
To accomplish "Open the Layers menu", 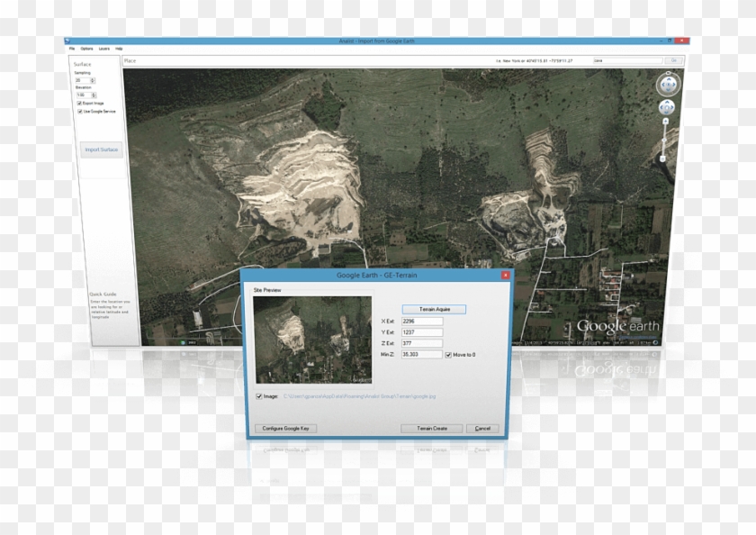I will pyautogui.click(x=103, y=49).
